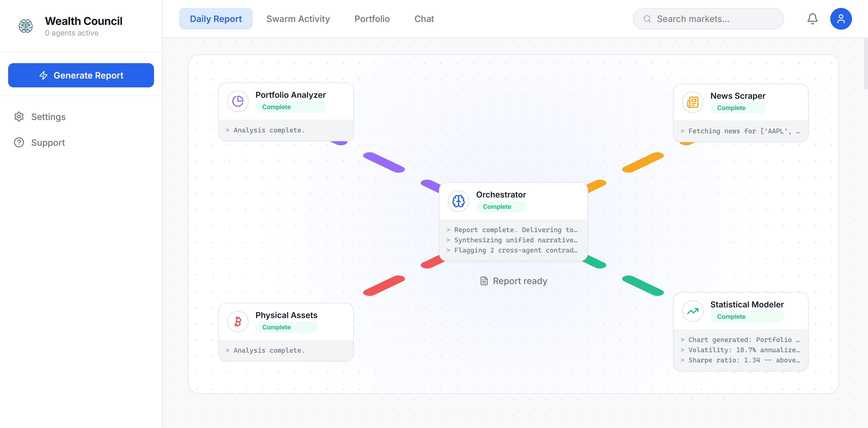Switch to the Swarm Activity tab
This screenshot has height=428, width=868.
pyautogui.click(x=298, y=19)
